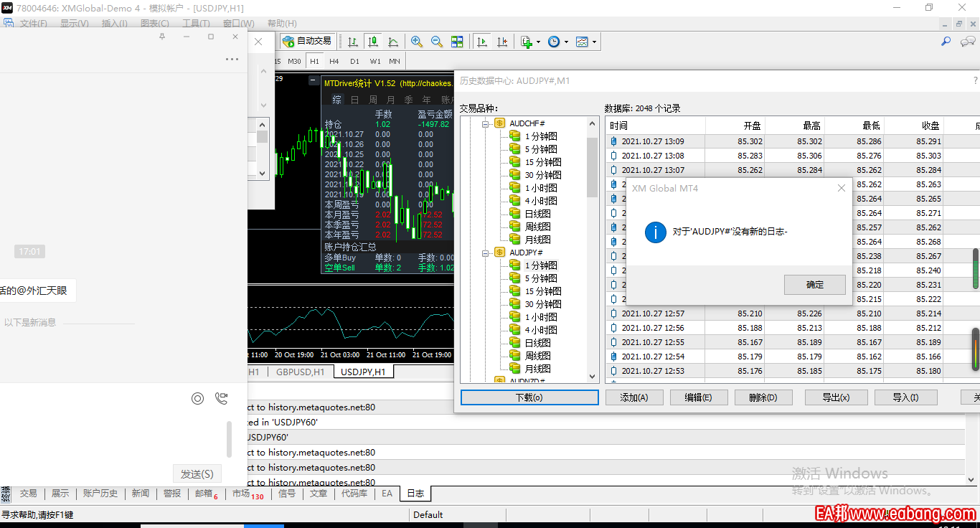
Task: Open the add indicators list icon
Action: (527, 42)
